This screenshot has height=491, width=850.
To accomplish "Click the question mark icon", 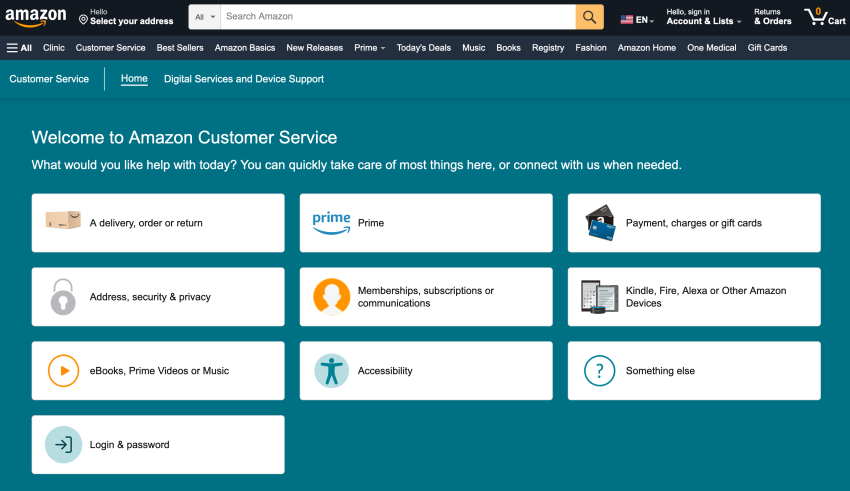I will pos(600,371).
